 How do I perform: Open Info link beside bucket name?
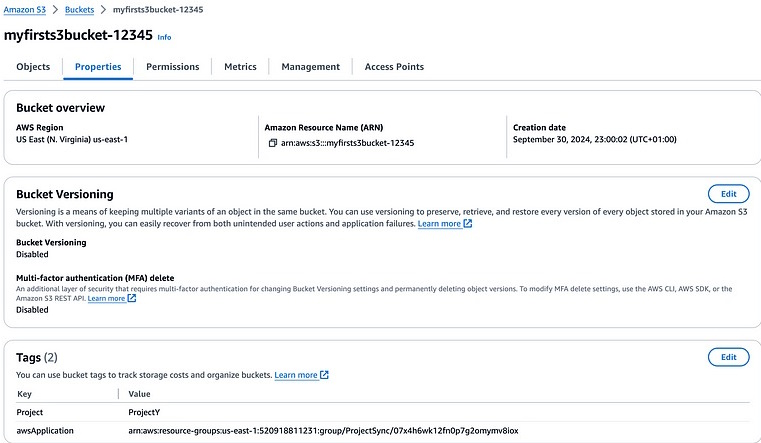click(x=164, y=37)
